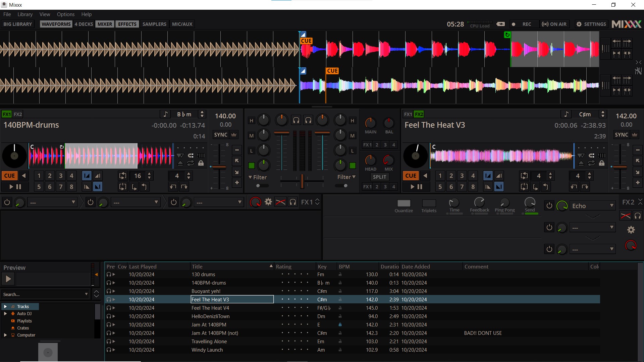
Task: Click deck 2 hotcue 5 button
Action: point(440,187)
